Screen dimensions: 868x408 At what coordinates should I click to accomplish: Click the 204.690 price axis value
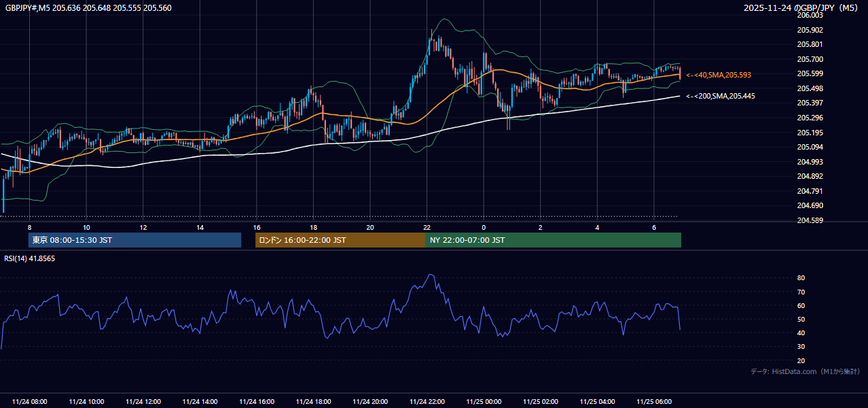810,205
